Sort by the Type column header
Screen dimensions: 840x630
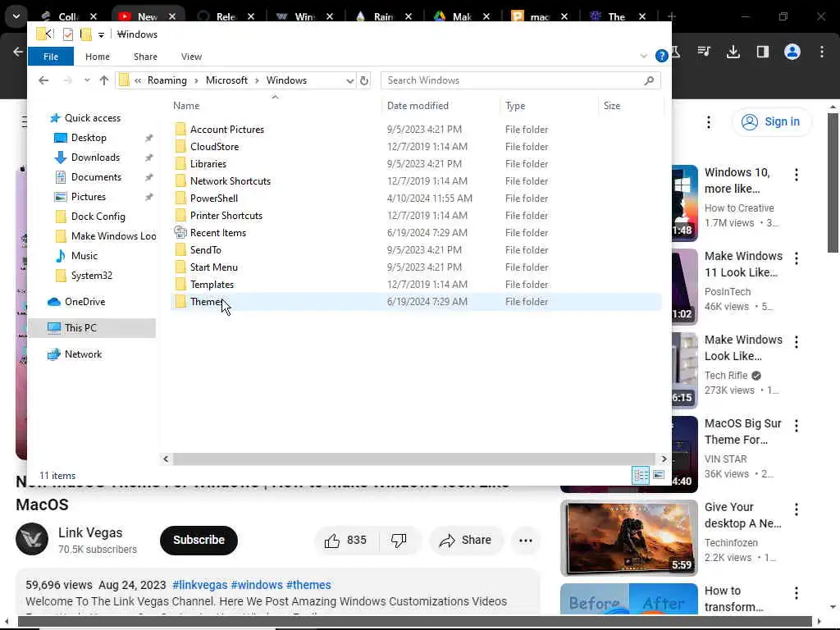[x=515, y=106]
